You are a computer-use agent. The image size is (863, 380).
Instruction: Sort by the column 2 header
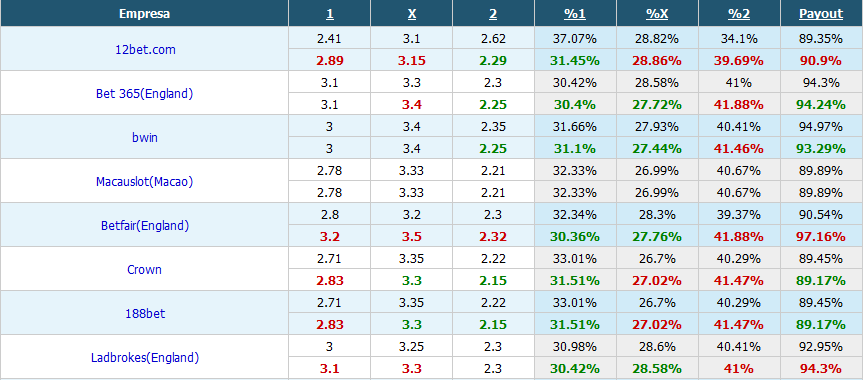(493, 14)
